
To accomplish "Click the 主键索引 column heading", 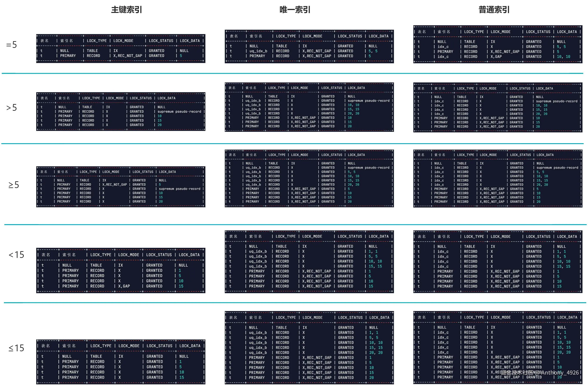I will point(126,10).
